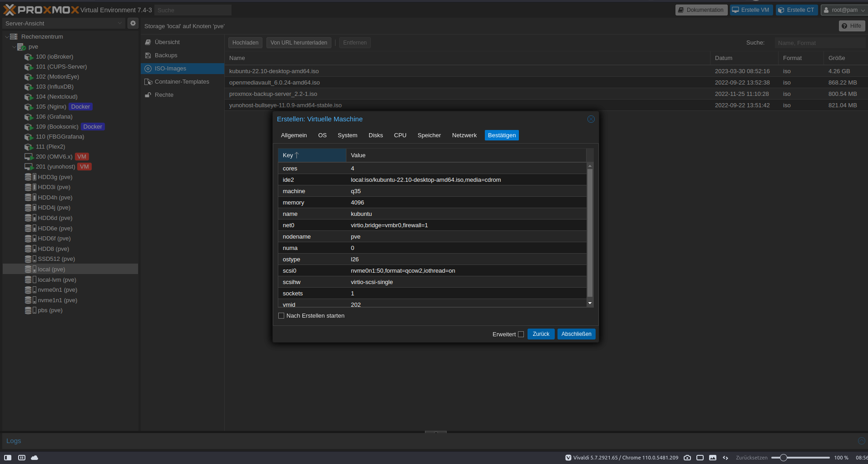This screenshot has height=464, width=868.
Task: Click the page actions code icon
Action: tap(725, 458)
